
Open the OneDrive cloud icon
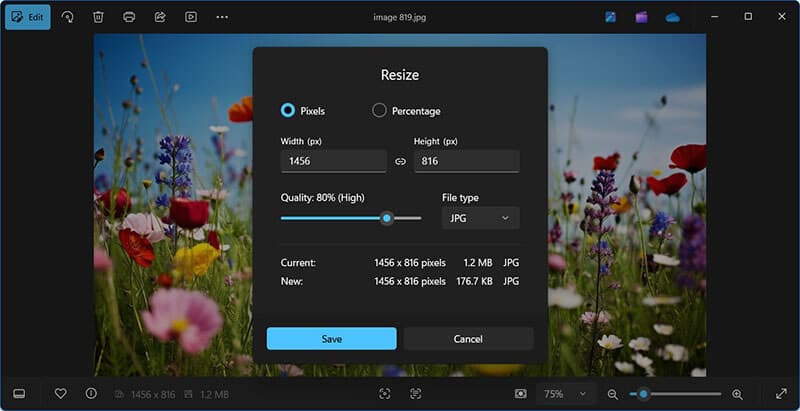(x=672, y=17)
